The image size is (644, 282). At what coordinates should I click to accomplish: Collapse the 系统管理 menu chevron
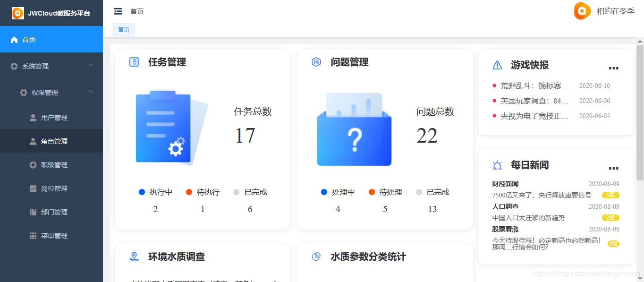tap(91, 65)
